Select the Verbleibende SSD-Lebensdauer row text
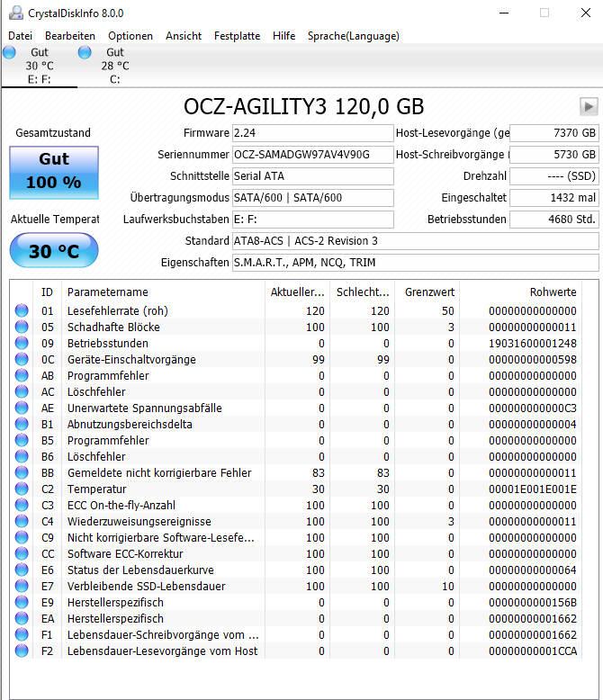The width and height of the screenshot is (603, 700). point(146,586)
